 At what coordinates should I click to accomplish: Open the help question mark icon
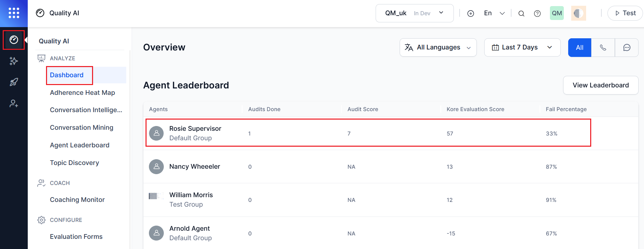coord(537,14)
